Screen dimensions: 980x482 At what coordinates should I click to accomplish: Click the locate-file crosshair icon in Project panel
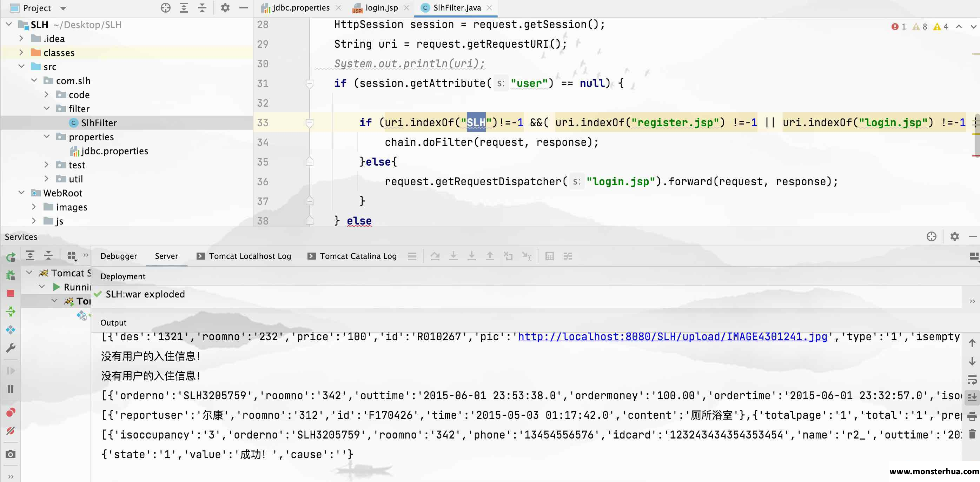coord(165,8)
